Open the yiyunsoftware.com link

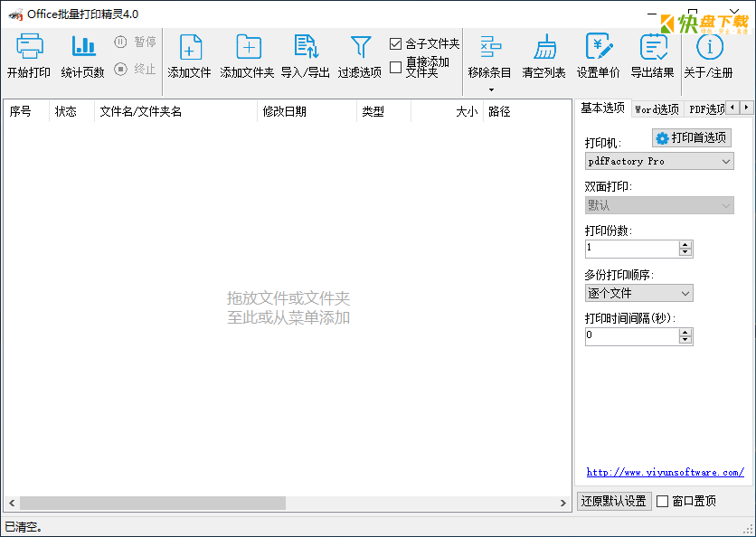(665, 473)
